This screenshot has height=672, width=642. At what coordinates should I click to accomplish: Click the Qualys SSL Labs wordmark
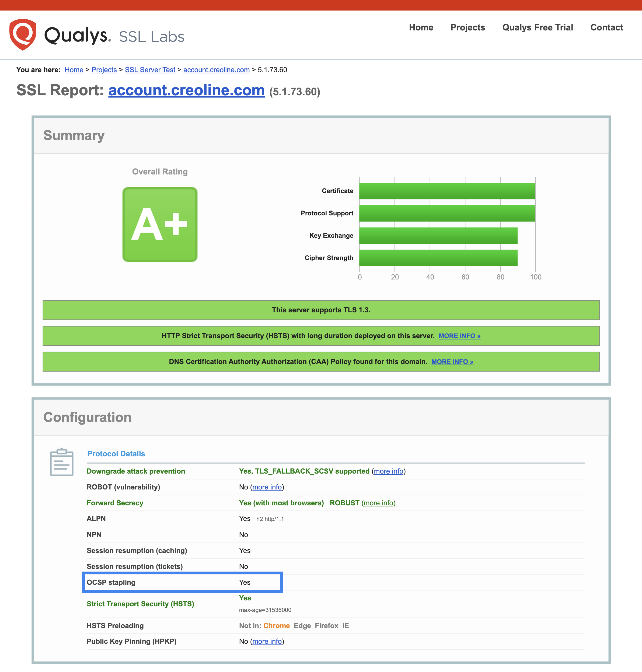pos(114,36)
